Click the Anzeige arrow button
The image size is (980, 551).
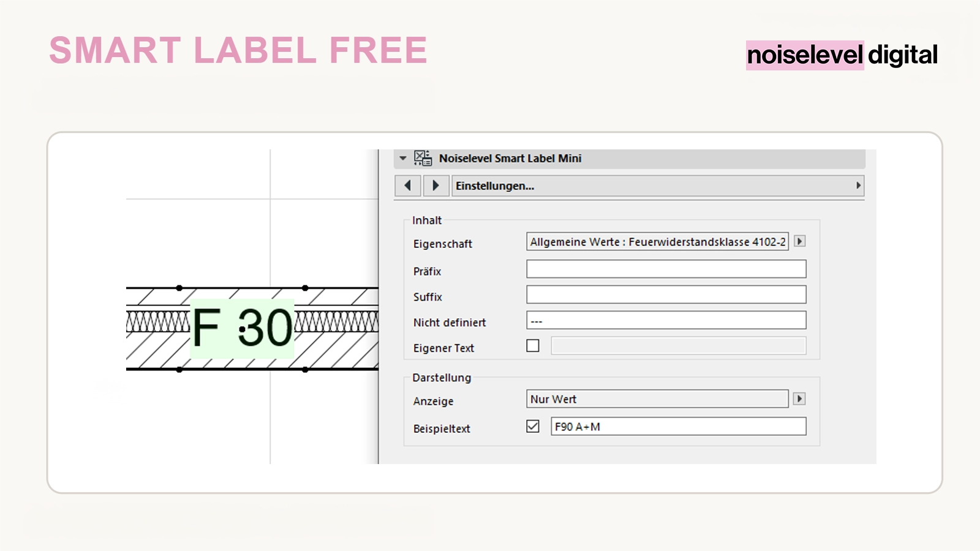pos(799,399)
